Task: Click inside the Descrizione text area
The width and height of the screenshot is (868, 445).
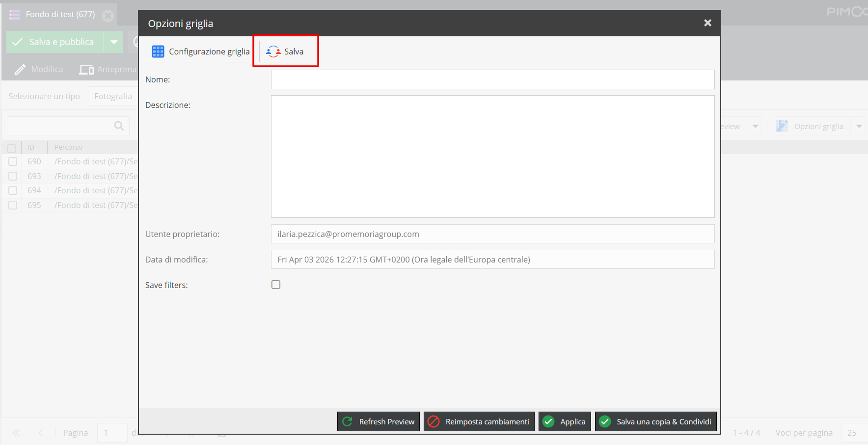Action: (492, 156)
